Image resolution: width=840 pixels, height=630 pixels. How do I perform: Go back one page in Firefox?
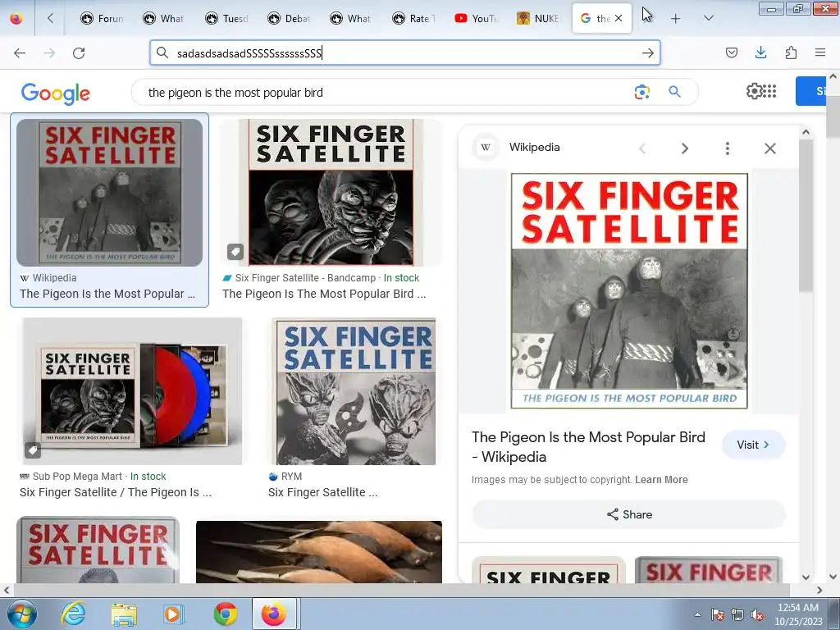20,52
